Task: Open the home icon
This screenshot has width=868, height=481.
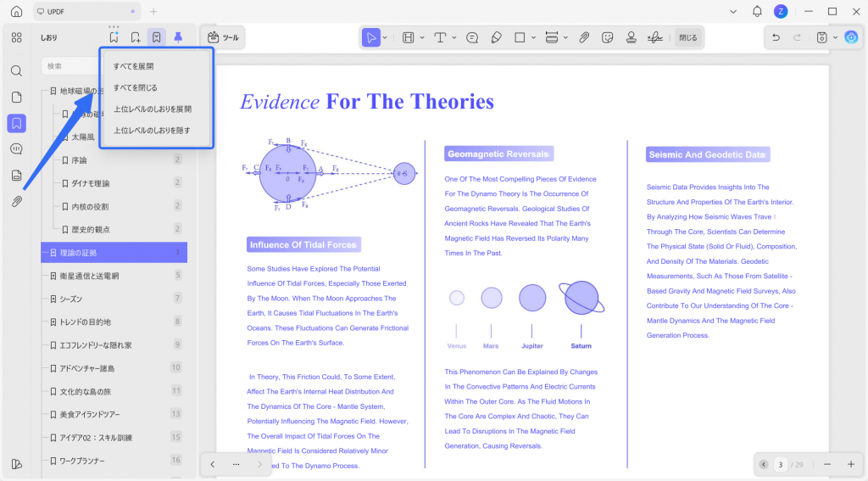Action: [x=17, y=11]
